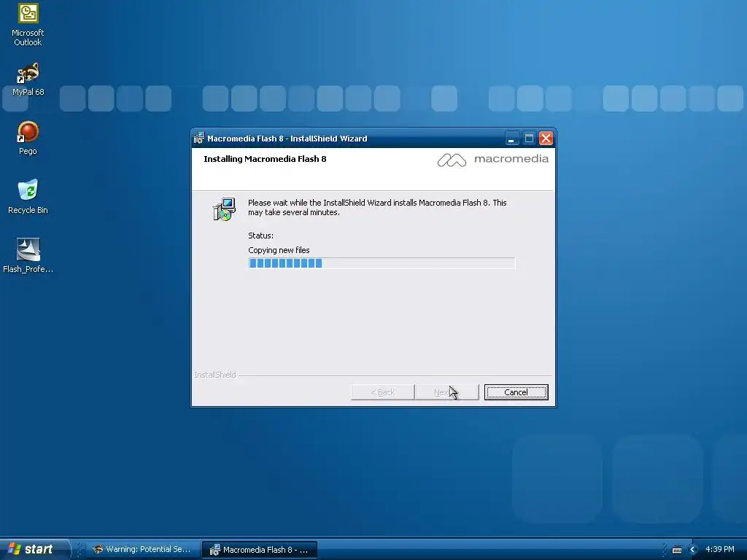Screen dimensions: 747x560
Task: Click the 4:39 PM clock
Action: [720, 549]
